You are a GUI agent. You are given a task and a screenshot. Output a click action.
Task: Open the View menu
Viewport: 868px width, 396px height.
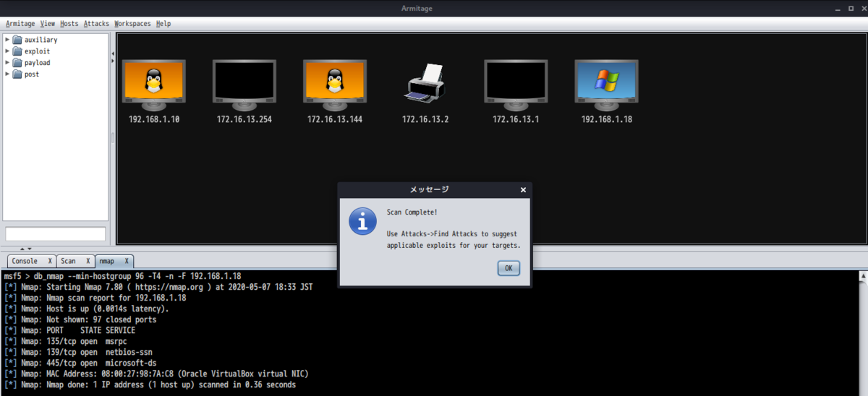pyautogui.click(x=48, y=24)
